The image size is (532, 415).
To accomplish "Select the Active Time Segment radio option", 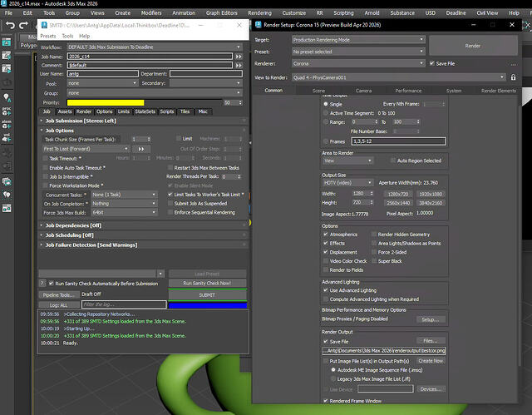I will [326, 113].
